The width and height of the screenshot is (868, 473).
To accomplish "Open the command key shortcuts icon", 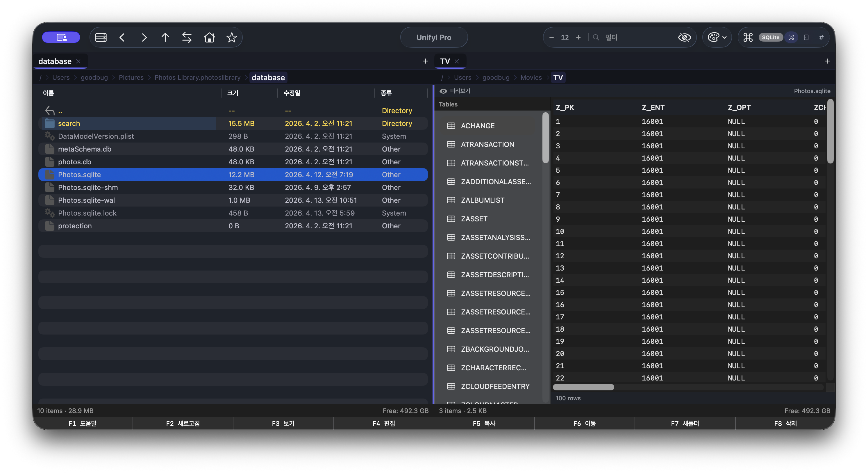I will point(748,38).
